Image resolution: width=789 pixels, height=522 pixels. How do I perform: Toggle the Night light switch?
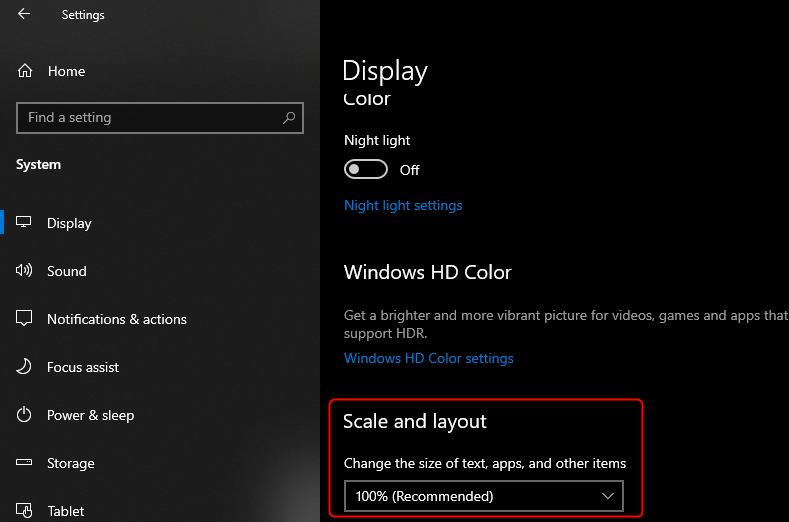point(366,170)
